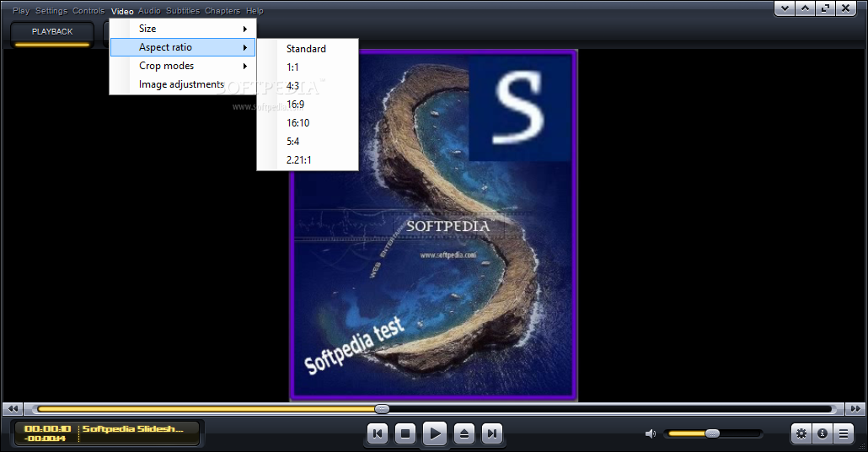This screenshot has height=452, width=868.
Task: Open the Settings menu
Action: pyautogui.click(x=51, y=10)
